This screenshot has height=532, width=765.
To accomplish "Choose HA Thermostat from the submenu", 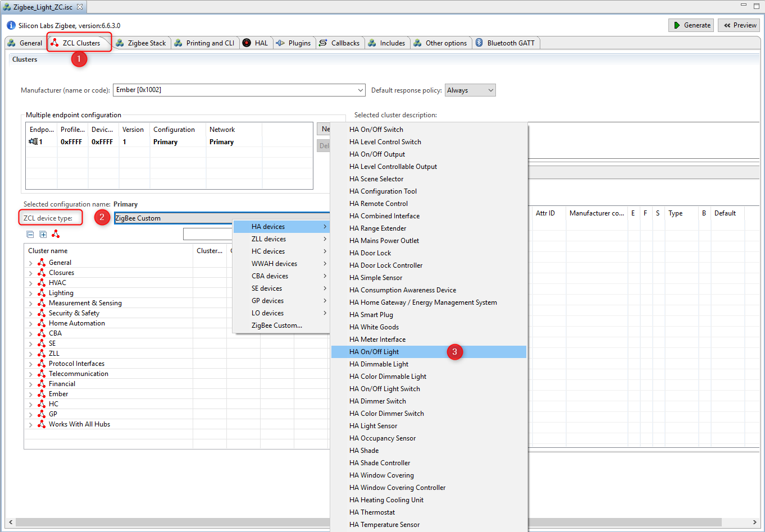I will coord(429,512).
